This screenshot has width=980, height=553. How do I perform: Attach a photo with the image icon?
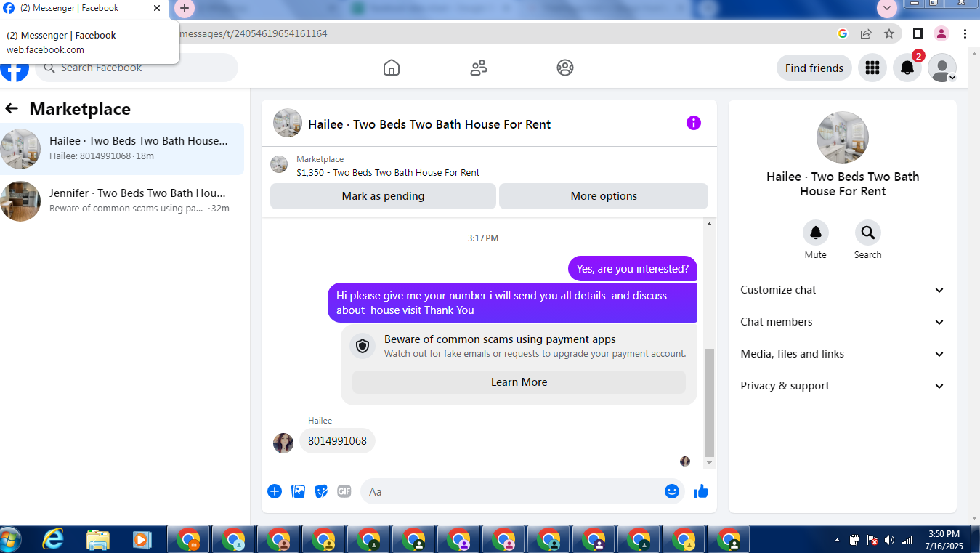pos(298,491)
